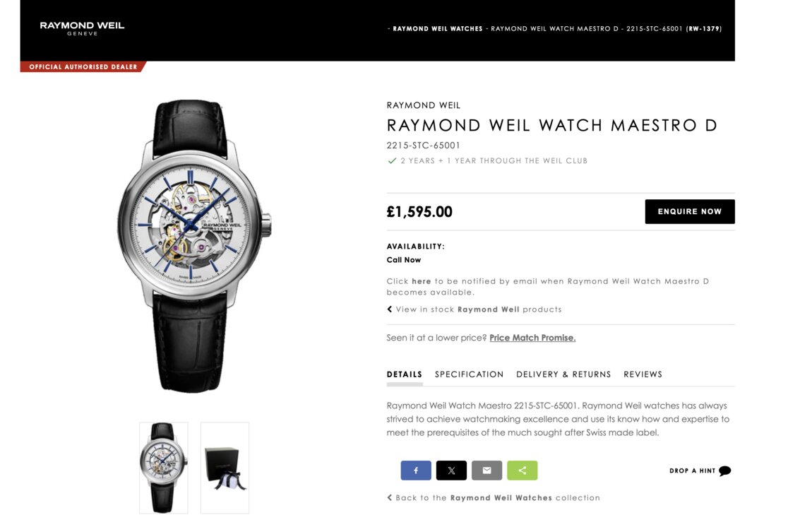
Task: Select the watch front view thumbnail
Action: [x=164, y=468]
